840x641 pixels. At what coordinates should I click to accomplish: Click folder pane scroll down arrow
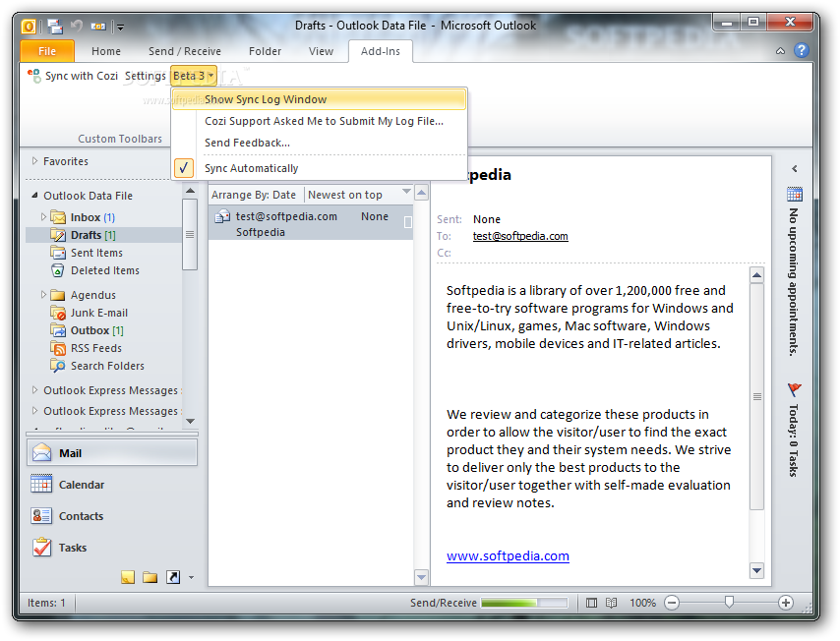pyautogui.click(x=190, y=422)
